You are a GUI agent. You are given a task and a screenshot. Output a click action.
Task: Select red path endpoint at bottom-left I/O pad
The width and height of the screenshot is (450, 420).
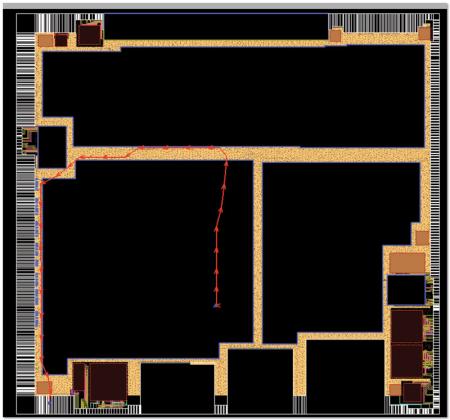pyautogui.click(x=50, y=403)
